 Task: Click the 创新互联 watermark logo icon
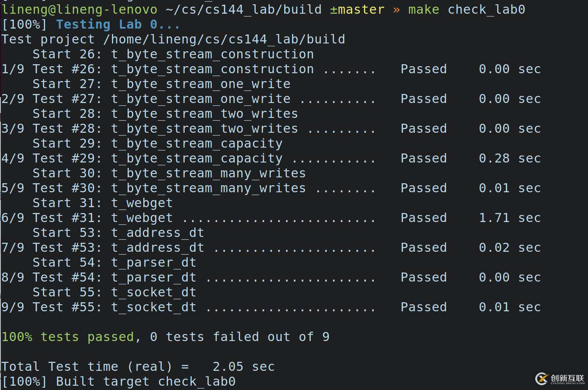tap(542, 378)
